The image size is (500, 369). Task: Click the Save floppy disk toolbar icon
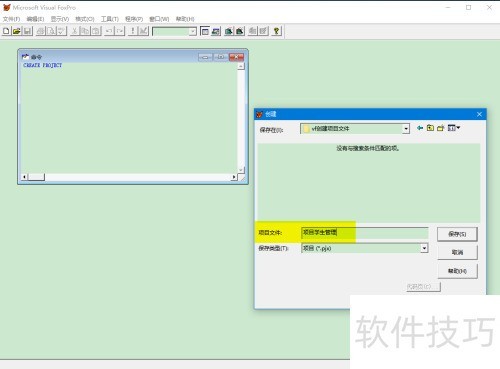click(x=27, y=31)
